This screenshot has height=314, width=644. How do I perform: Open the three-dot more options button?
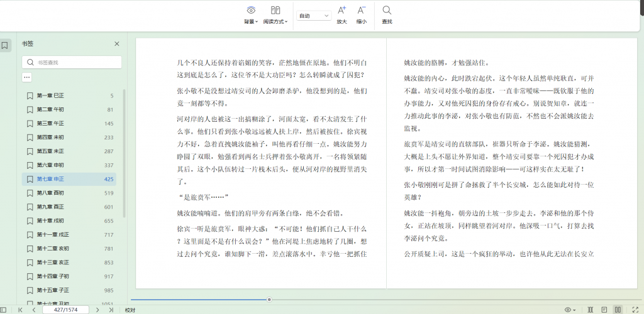(26, 77)
